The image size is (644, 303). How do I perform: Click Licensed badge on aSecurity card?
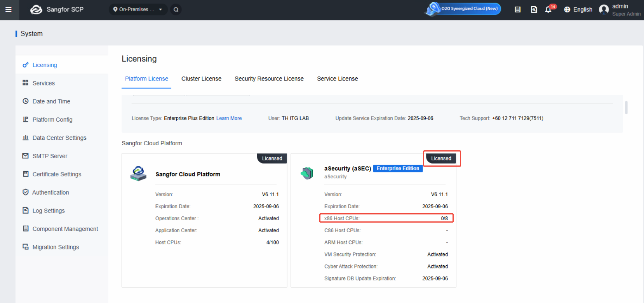[441, 158]
